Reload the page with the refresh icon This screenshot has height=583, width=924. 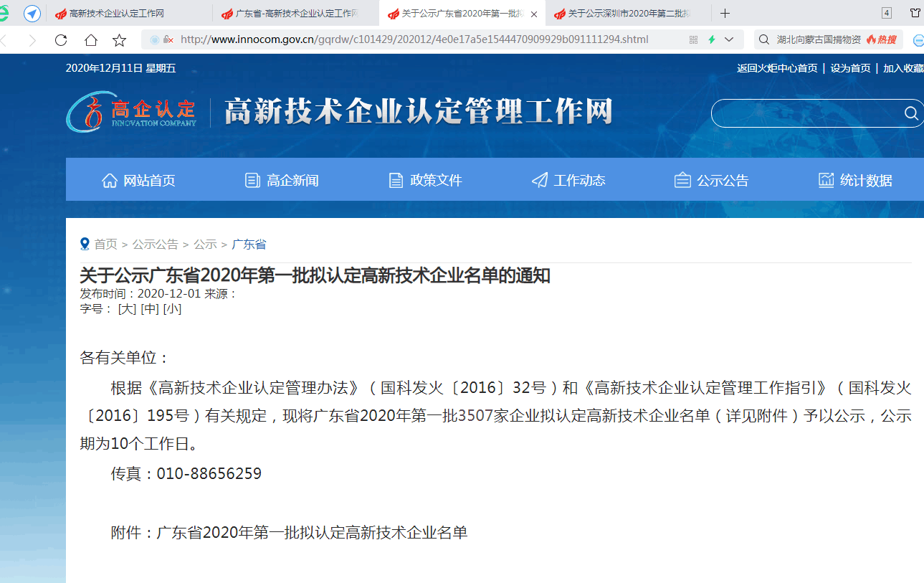point(61,41)
